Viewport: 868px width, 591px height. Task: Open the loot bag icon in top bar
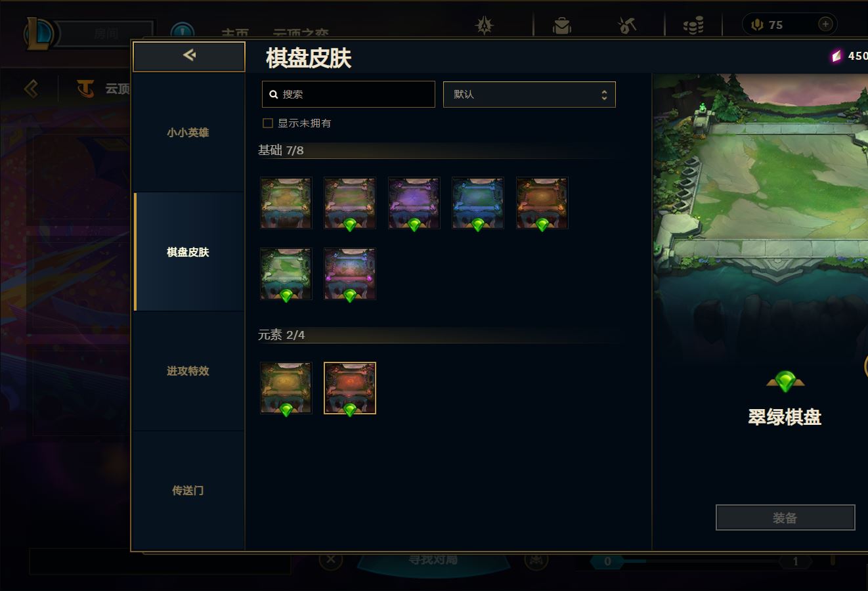tap(561, 26)
